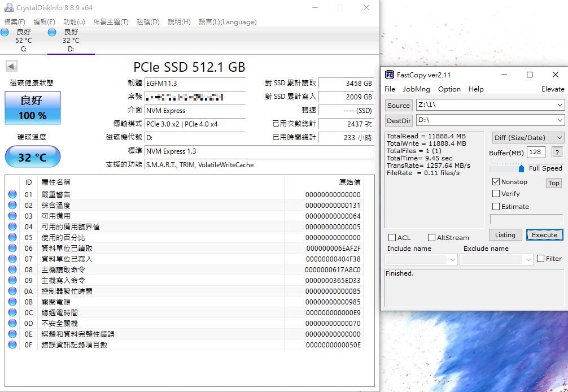This screenshot has height=392, width=568.
Task: Click the 良好 100 % health status button
Action: [33, 107]
